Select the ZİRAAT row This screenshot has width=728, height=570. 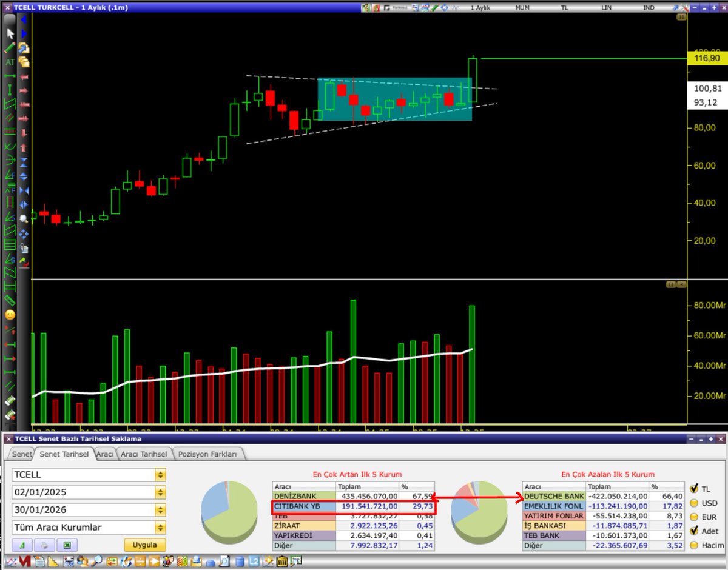[x=354, y=526]
